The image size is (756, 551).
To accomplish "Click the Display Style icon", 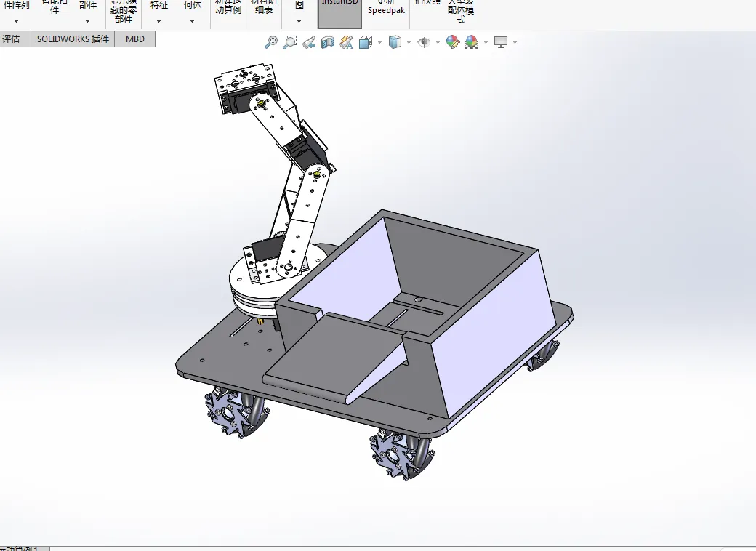I will coord(395,42).
